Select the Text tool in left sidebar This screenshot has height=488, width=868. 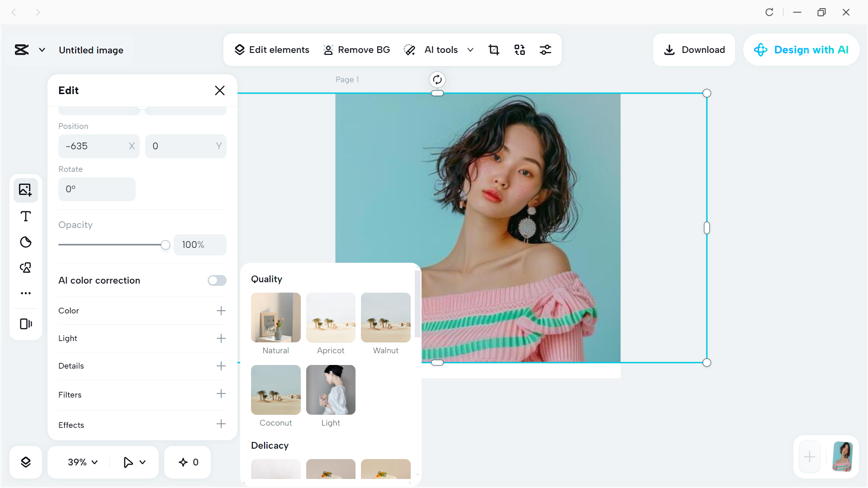25,216
